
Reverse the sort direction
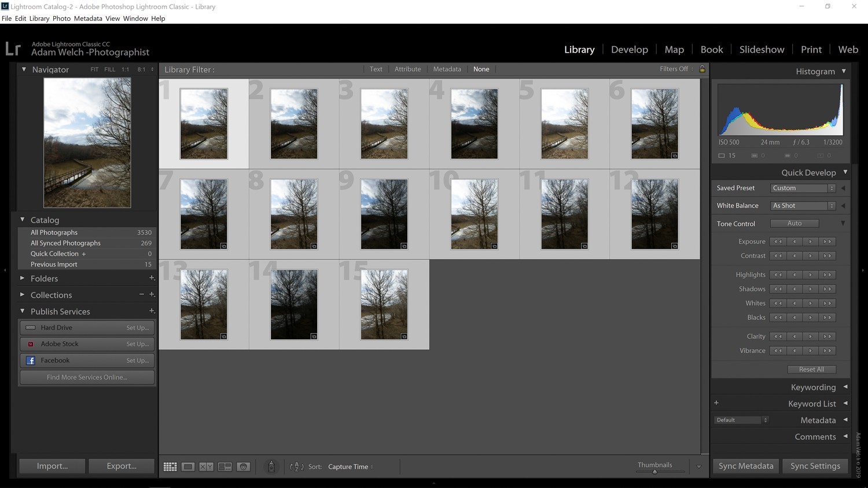tap(297, 467)
